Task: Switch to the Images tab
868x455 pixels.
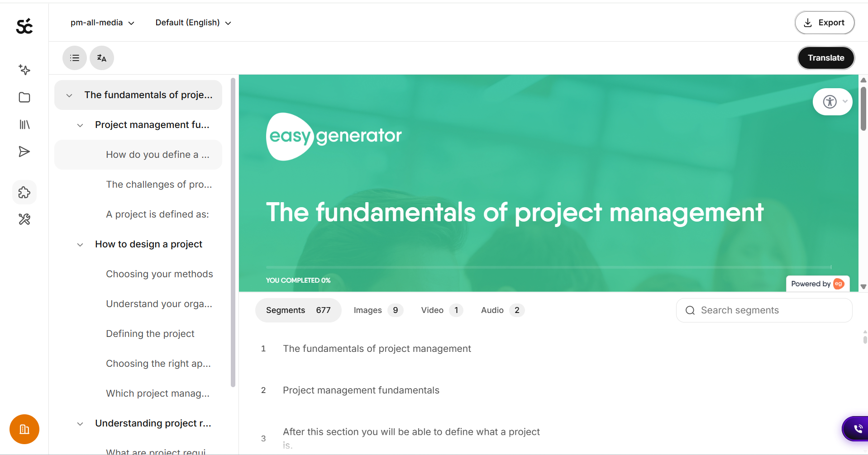Action: tap(378, 310)
